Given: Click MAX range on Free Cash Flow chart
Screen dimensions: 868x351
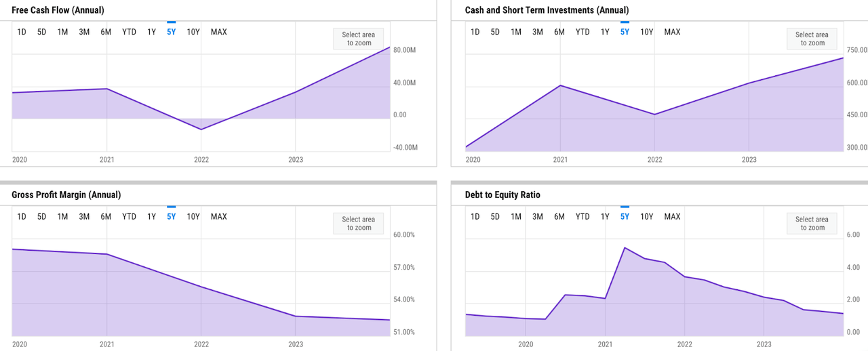Looking at the screenshot, I should [219, 32].
